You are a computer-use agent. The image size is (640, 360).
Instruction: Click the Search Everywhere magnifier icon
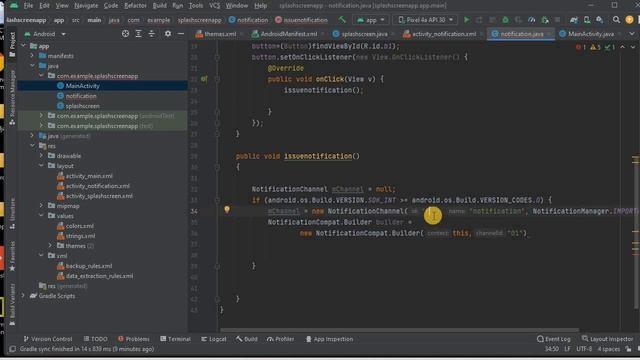pos(616,20)
